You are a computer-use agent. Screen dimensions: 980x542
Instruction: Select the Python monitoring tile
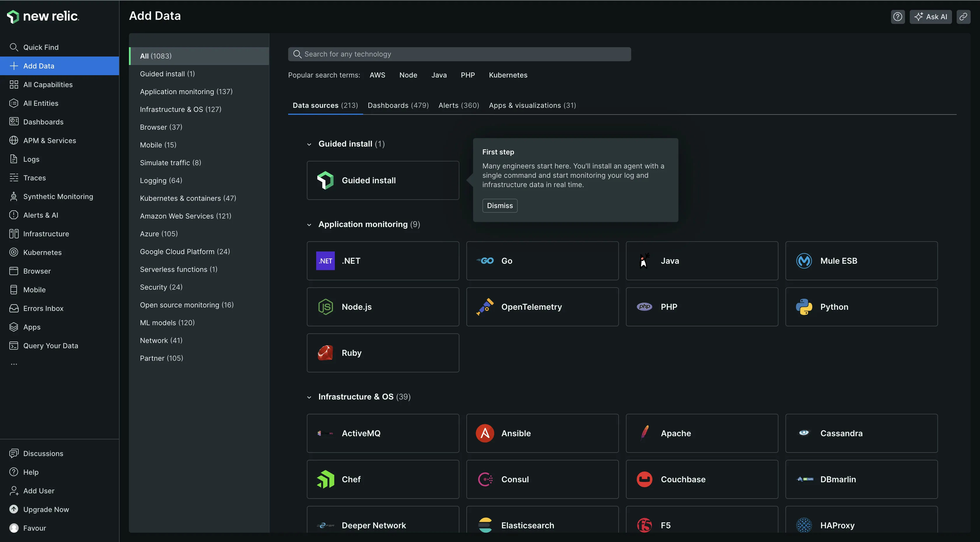[861, 307]
